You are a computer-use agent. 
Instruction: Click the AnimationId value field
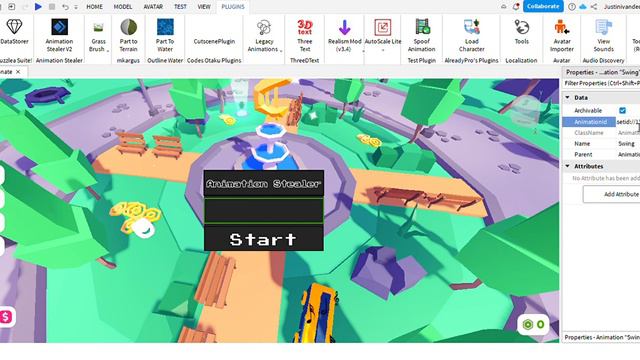click(x=628, y=122)
